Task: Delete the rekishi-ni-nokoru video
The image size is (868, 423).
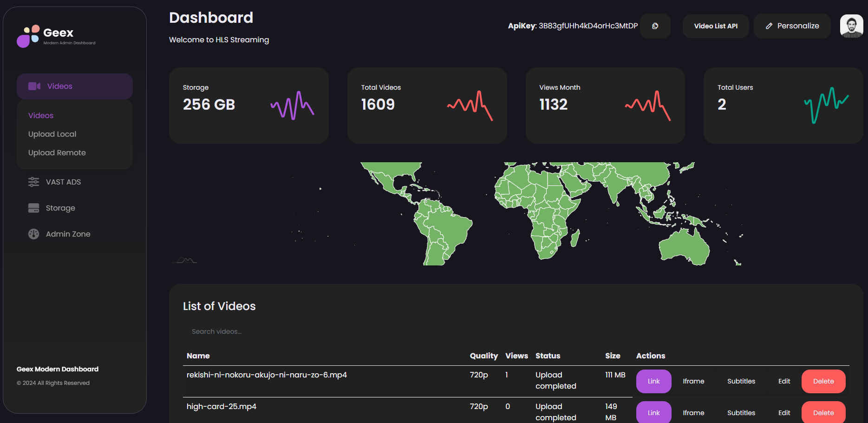Action: 823,381
